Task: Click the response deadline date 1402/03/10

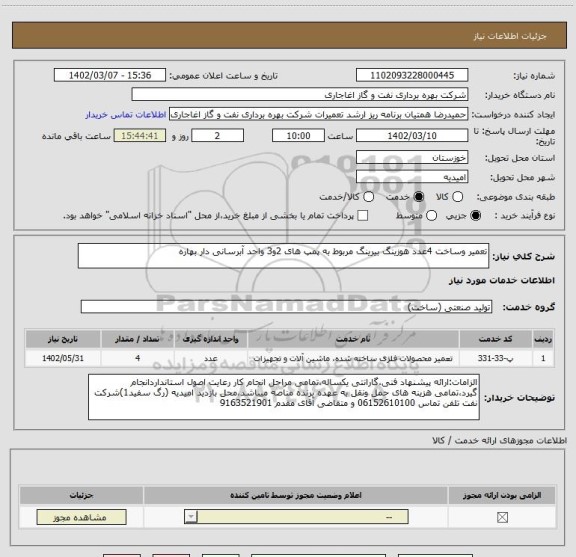Action: pos(412,136)
